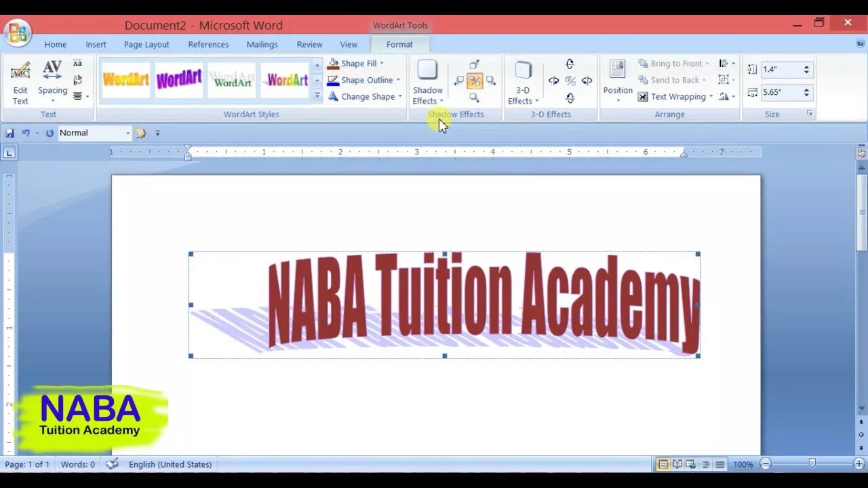Click the 3-D Tilt Left icon
868x488 pixels.
553,81
